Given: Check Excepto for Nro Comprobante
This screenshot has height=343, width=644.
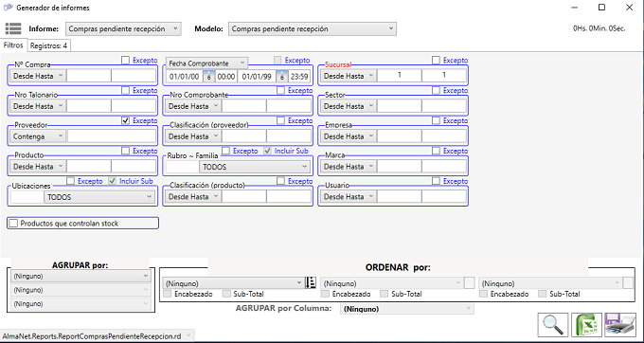Looking at the screenshot, I should click(281, 90).
